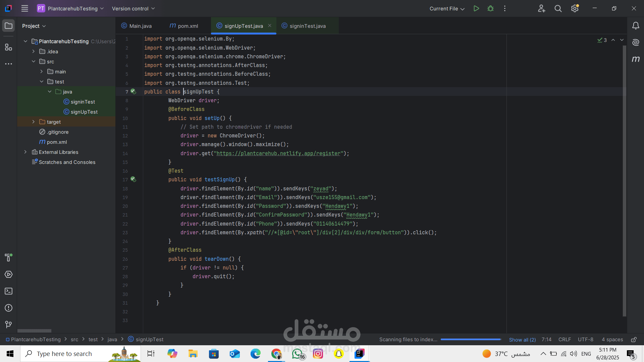
Task: Click the signUpTest breadcrumb in navigation bar
Action: [146, 340]
